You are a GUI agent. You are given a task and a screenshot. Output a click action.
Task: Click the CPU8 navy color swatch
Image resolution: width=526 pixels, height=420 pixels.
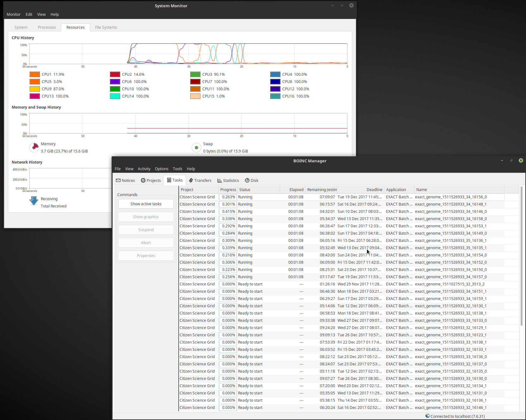(275, 82)
